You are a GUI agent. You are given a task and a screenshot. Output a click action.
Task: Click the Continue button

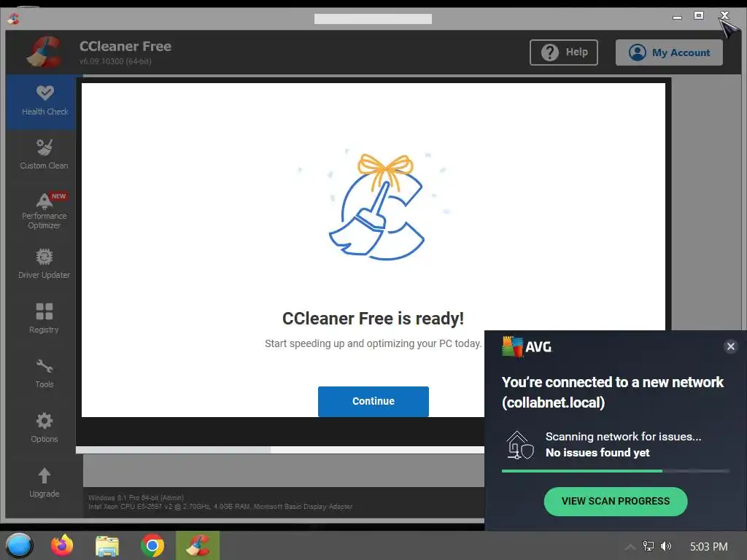coord(373,402)
